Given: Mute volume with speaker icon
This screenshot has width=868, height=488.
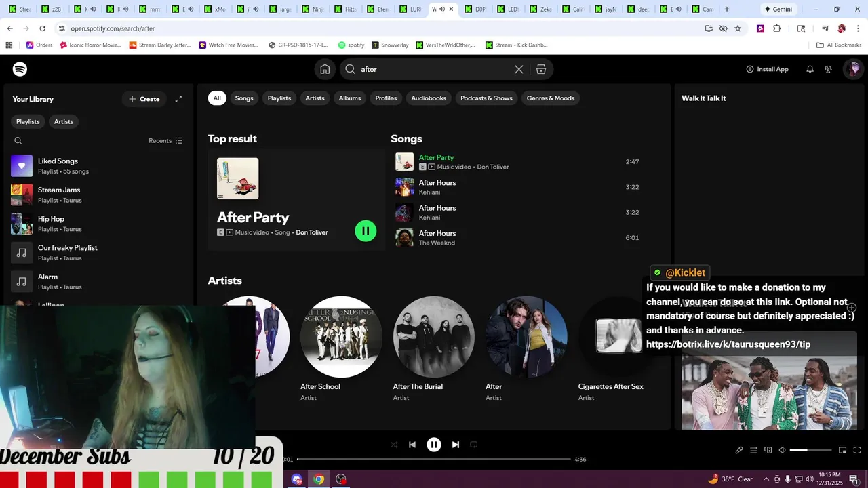Looking at the screenshot, I should [782, 450].
